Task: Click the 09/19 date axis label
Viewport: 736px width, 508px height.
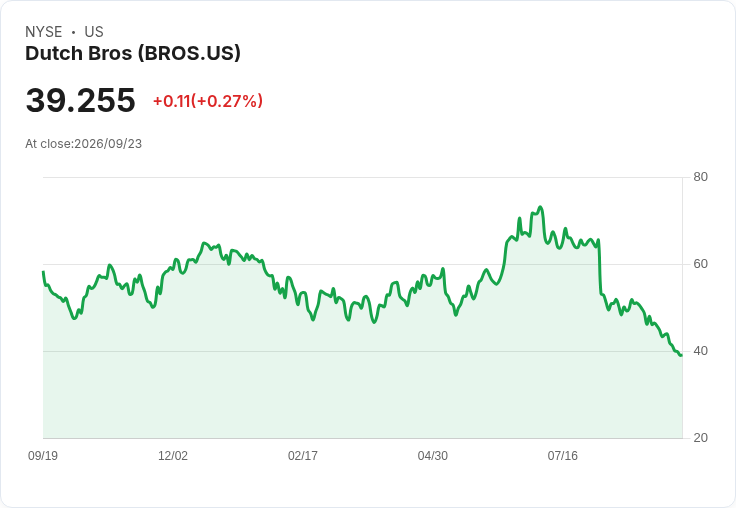Action: click(43, 456)
